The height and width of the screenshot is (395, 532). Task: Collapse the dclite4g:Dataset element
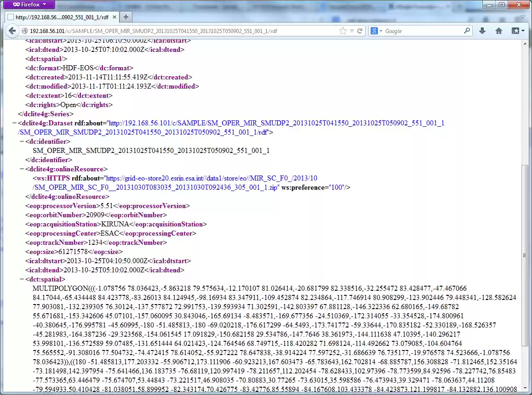(x=13, y=123)
